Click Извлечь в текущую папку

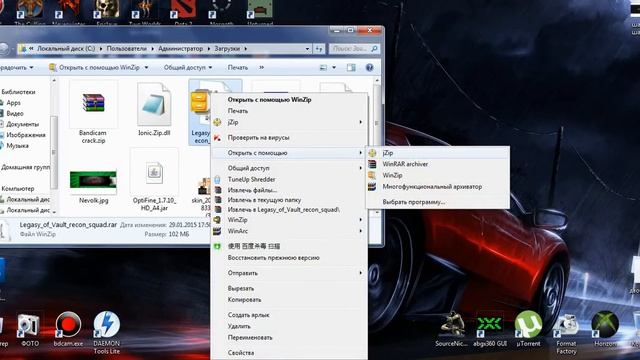tap(289, 200)
